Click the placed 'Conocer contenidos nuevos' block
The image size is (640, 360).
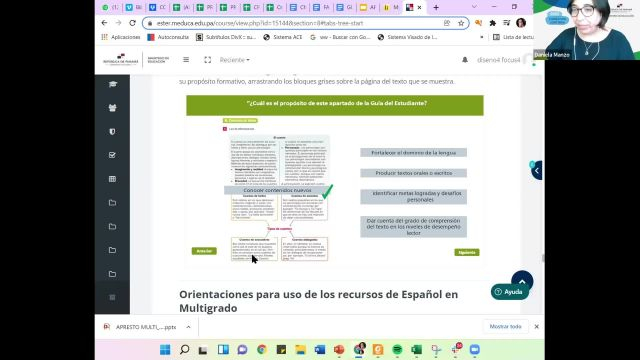(277, 190)
